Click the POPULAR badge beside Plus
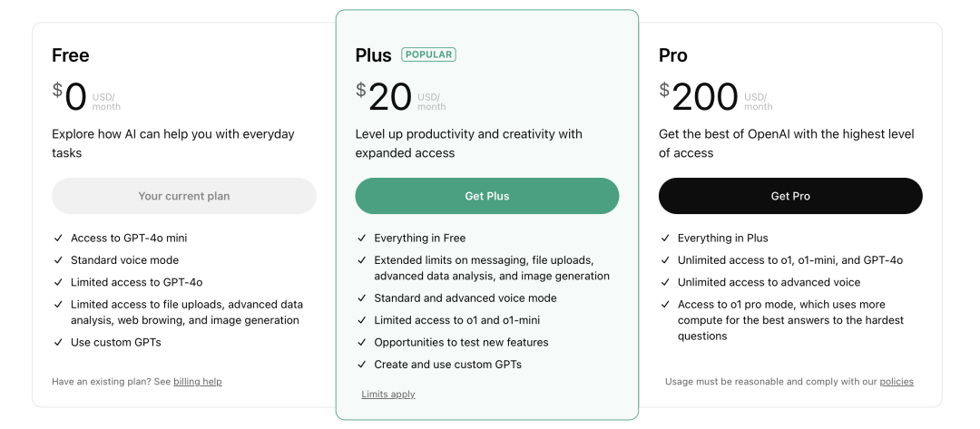 428,55
